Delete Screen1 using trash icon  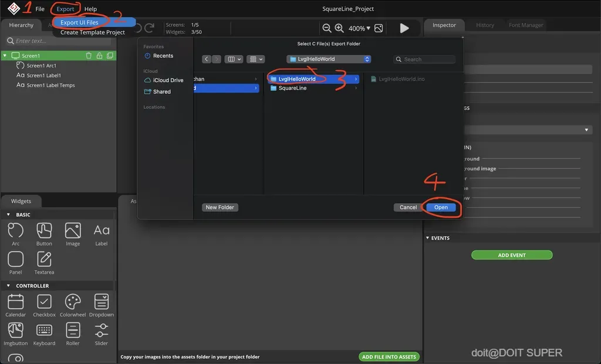point(89,56)
